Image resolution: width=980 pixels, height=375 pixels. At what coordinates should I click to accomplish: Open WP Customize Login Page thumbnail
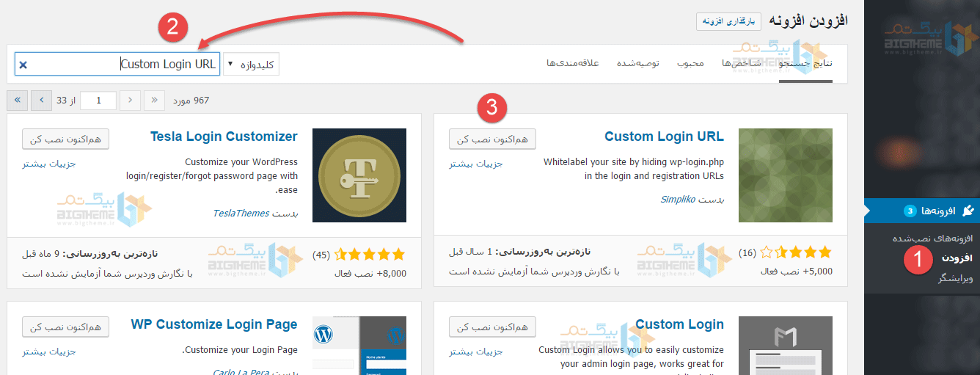pos(359,346)
